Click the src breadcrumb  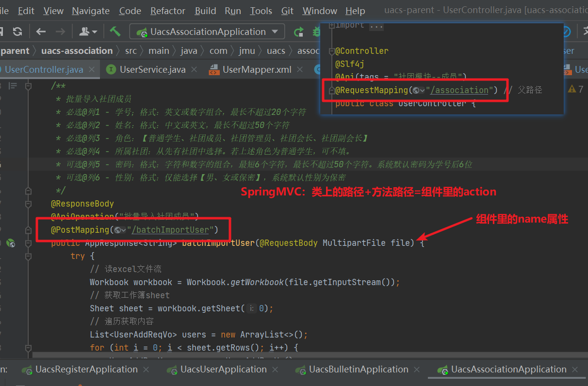[131, 51]
